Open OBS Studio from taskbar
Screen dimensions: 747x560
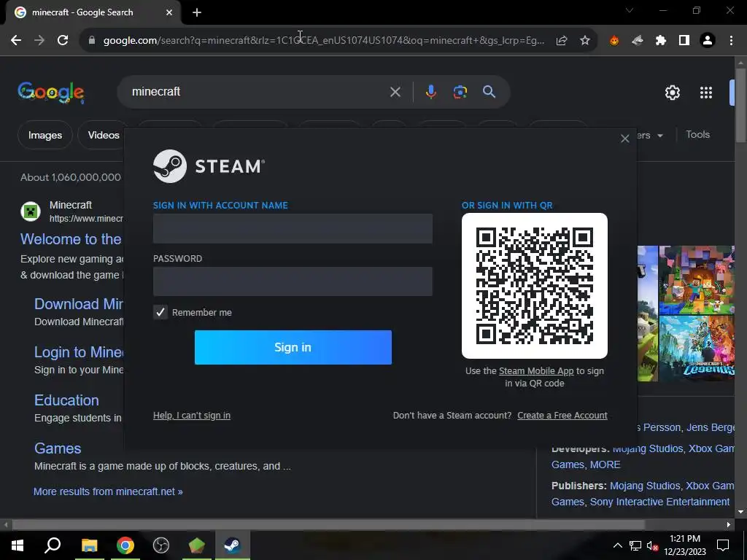161,545
